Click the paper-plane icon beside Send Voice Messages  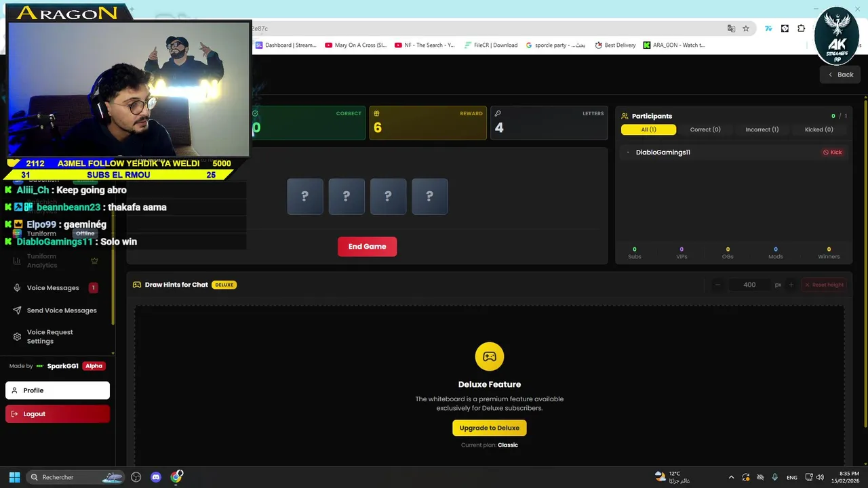[17, 310]
